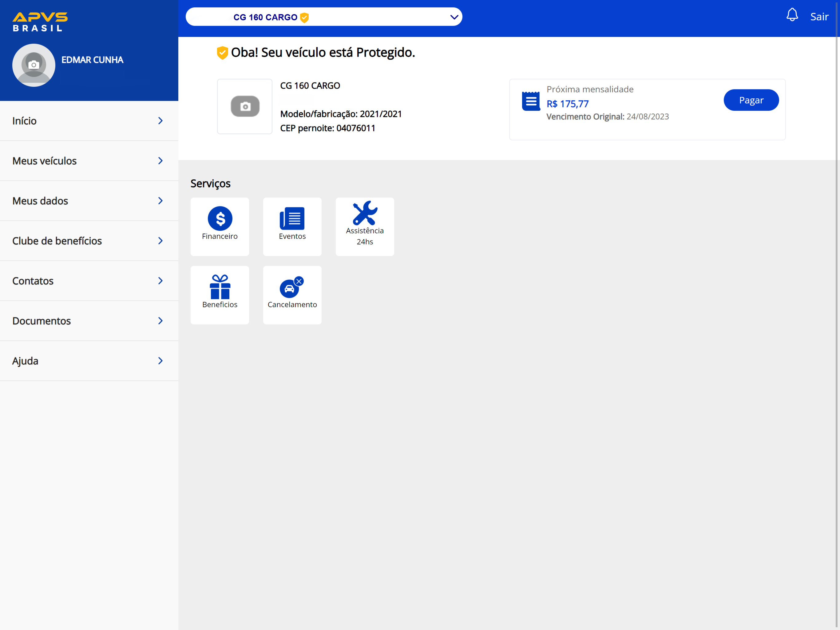Click the chevron next to Início
Viewport: 840px width, 630px height.
pyautogui.click(x=160, y=121)
